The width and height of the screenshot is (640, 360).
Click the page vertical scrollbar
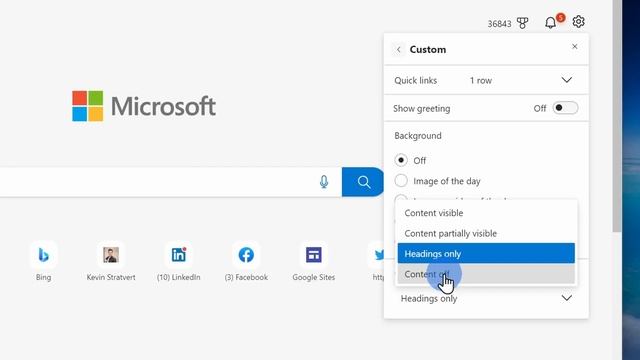(x=616, y=116)
